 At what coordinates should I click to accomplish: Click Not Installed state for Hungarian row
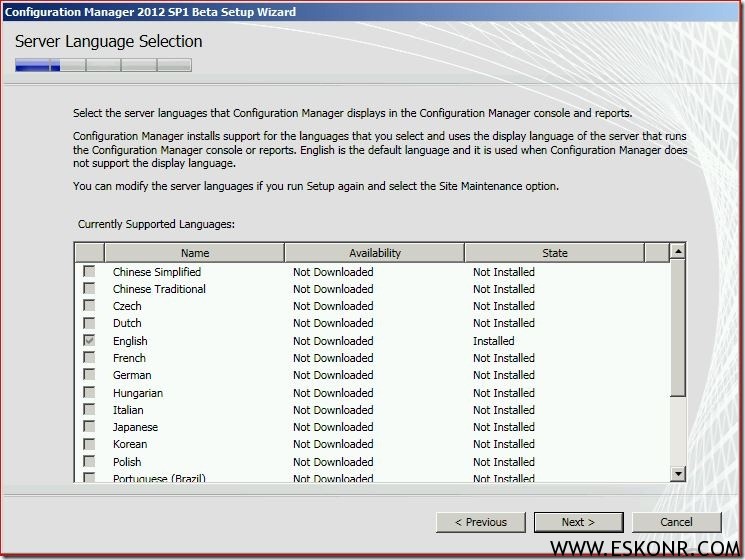point(504,393)
